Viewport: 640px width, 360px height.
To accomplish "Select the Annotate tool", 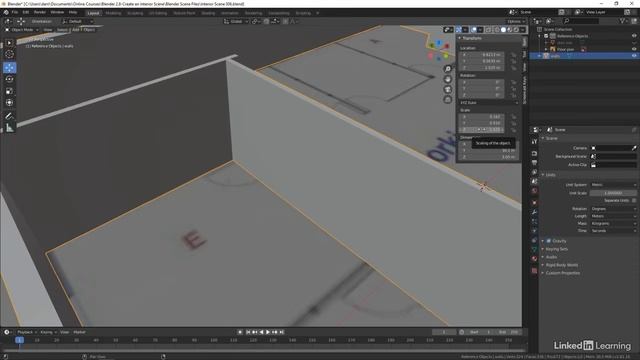I will tap(9, 116).
